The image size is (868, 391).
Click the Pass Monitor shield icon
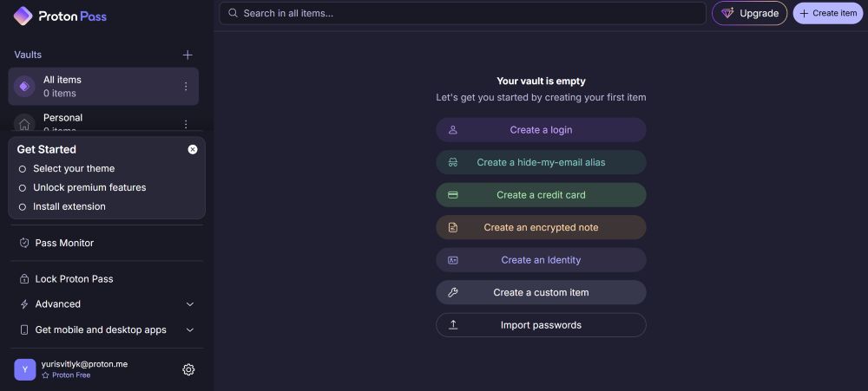pos(23,243)
